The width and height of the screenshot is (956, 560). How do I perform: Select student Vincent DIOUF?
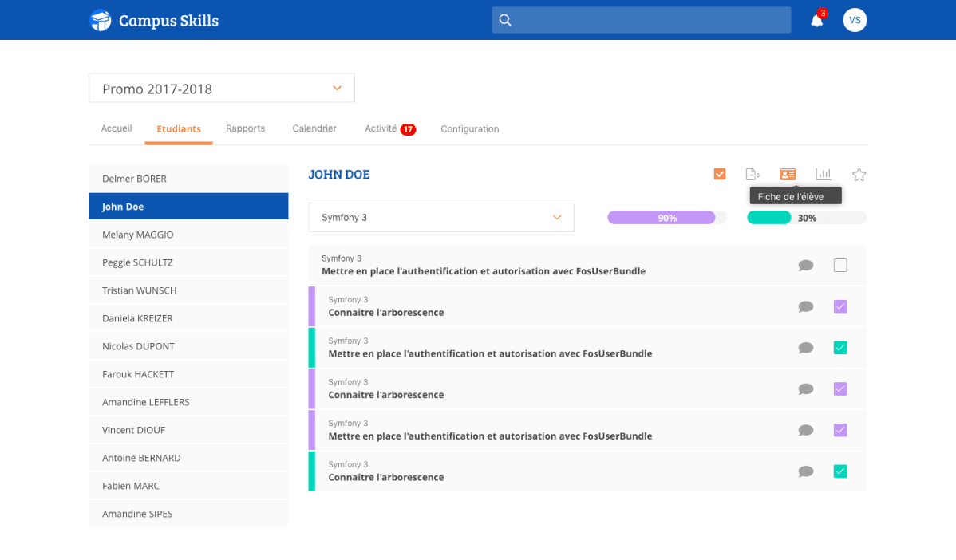[188, 430]
